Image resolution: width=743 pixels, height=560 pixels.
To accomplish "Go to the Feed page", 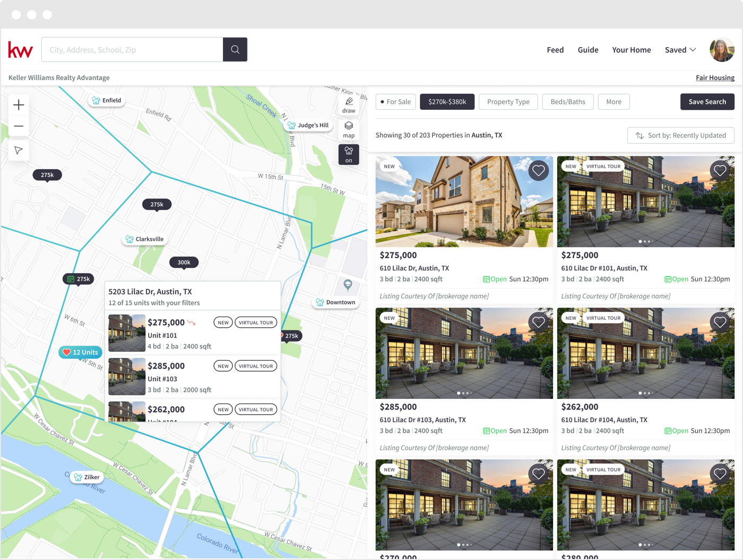I will [x=555, y=50].
